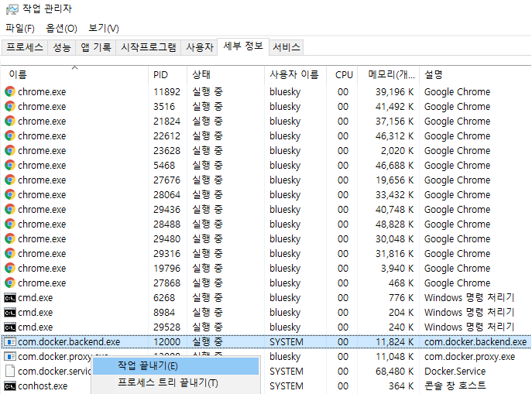The width and height of the screenshot is (532, 394).
Task: Click Chrome icon for PID 28064 row
Action: (x=10, y=194)
